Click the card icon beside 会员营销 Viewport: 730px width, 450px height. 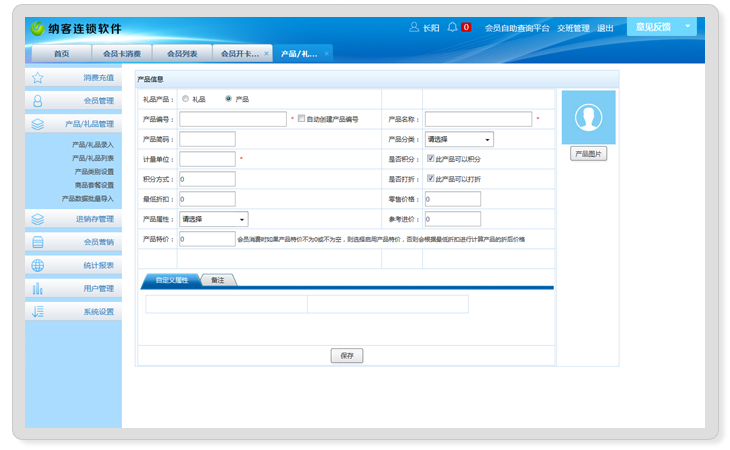(38, 242)
